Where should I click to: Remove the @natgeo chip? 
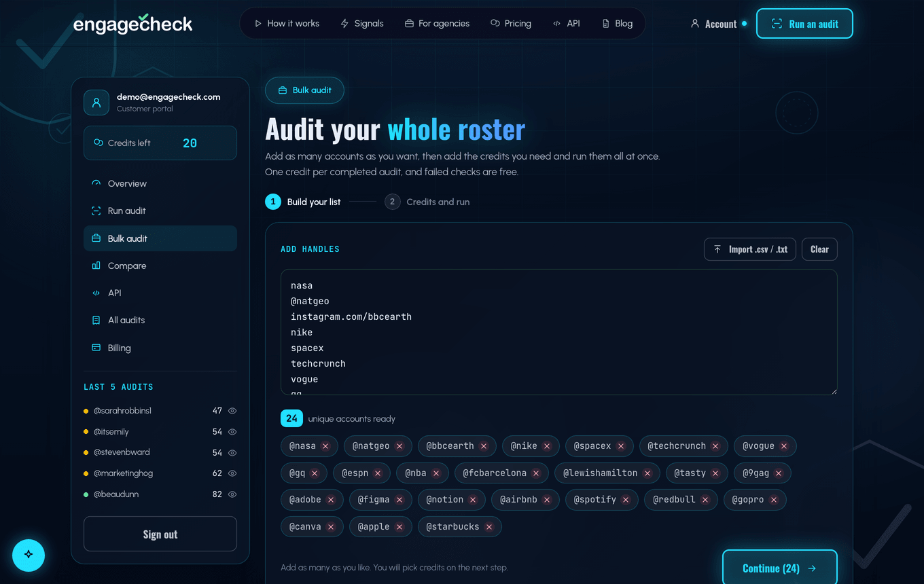pyautogui.click(x=399, y=446)
